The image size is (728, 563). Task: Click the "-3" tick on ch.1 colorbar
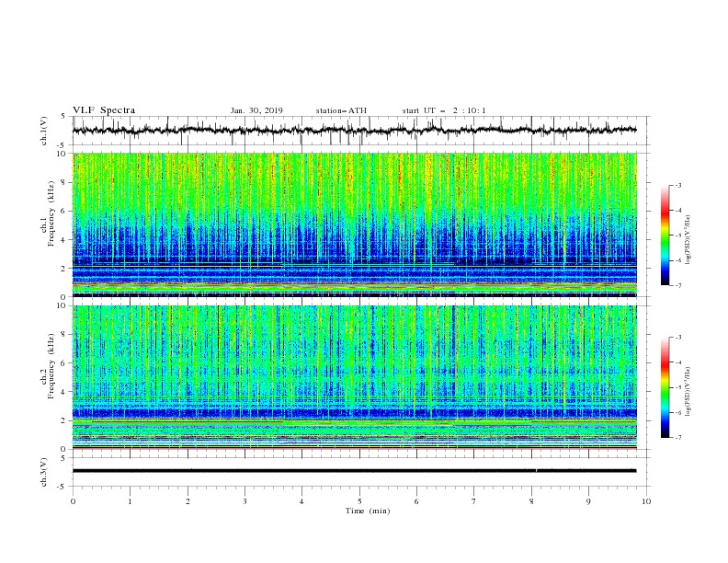tap(677, 185)
